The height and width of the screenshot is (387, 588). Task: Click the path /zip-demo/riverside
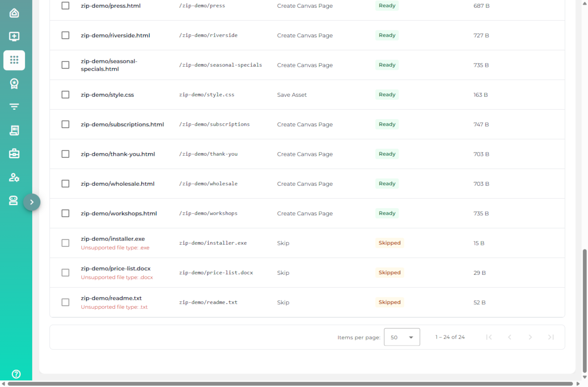point(208,35)
